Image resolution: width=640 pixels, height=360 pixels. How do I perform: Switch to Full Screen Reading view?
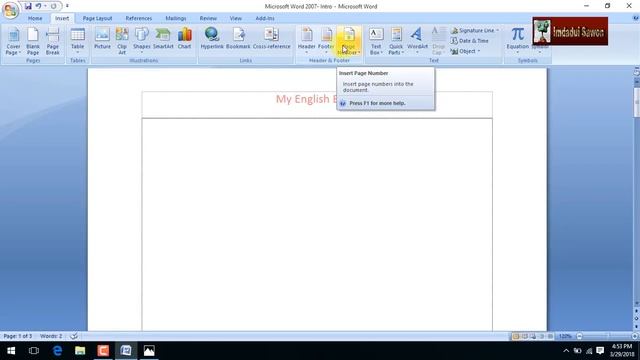tap(524, 336)
